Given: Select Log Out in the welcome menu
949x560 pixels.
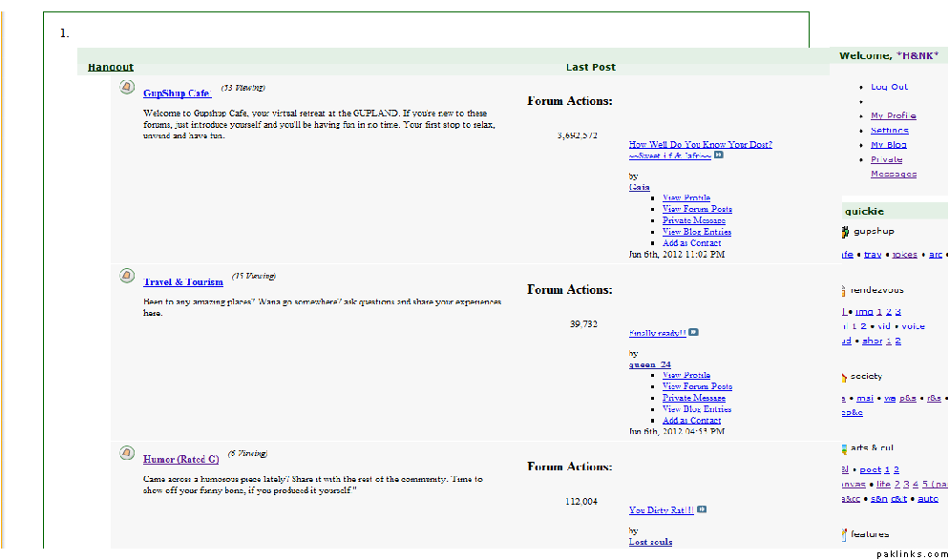Looking at the screenshot, I should tap(889, 87).
